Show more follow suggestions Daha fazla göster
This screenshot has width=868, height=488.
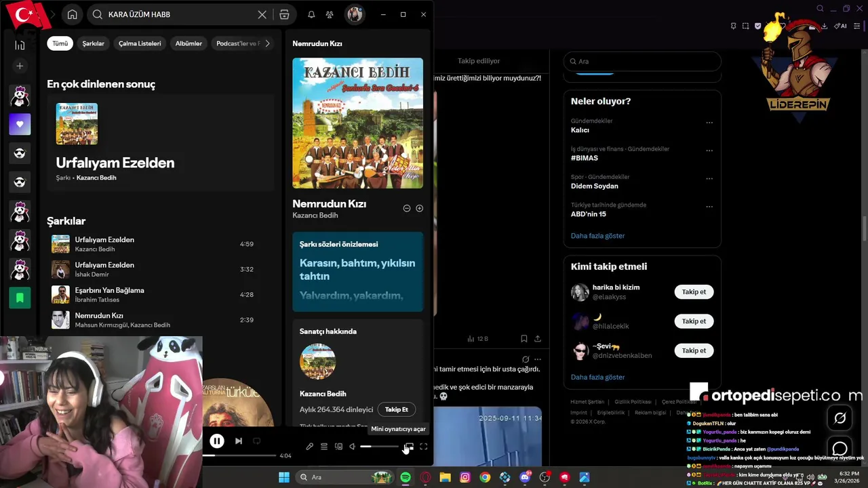[597, 377]
